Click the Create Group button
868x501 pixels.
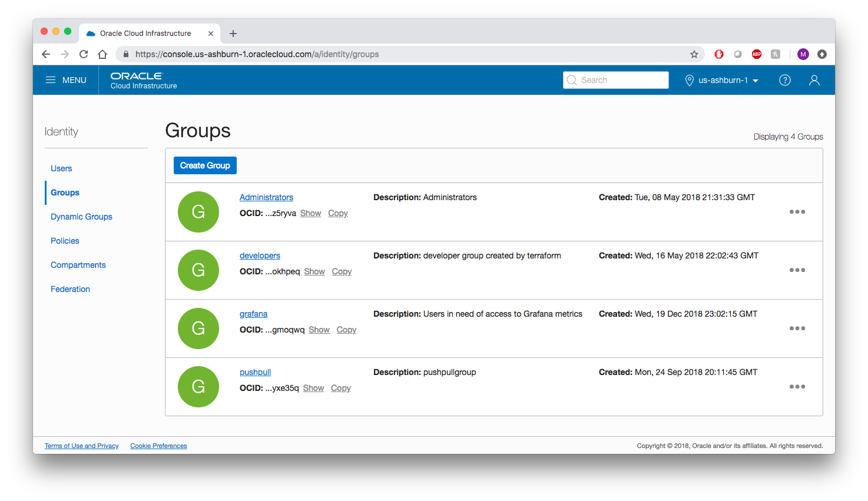205,165
